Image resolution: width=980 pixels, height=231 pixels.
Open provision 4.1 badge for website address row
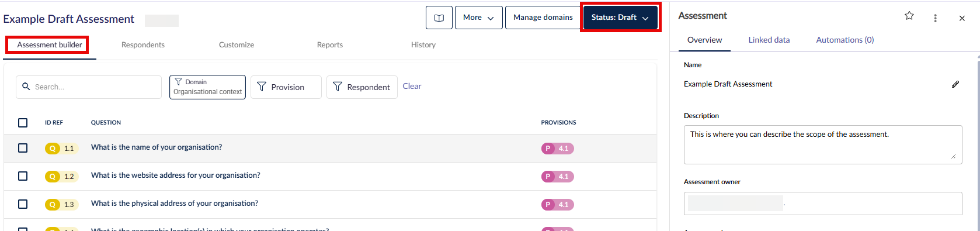coord(558,177)
